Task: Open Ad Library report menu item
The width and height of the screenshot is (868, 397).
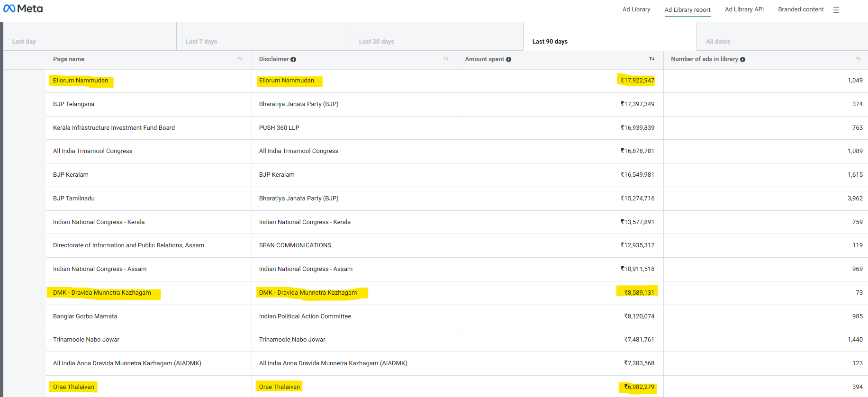Action: 687,10
